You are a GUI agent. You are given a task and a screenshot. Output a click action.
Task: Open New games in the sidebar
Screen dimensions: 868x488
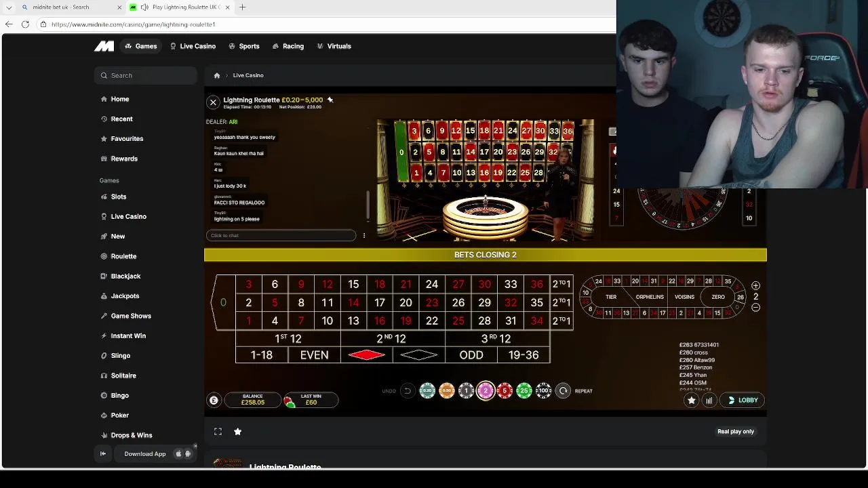(x=113, y=236)
